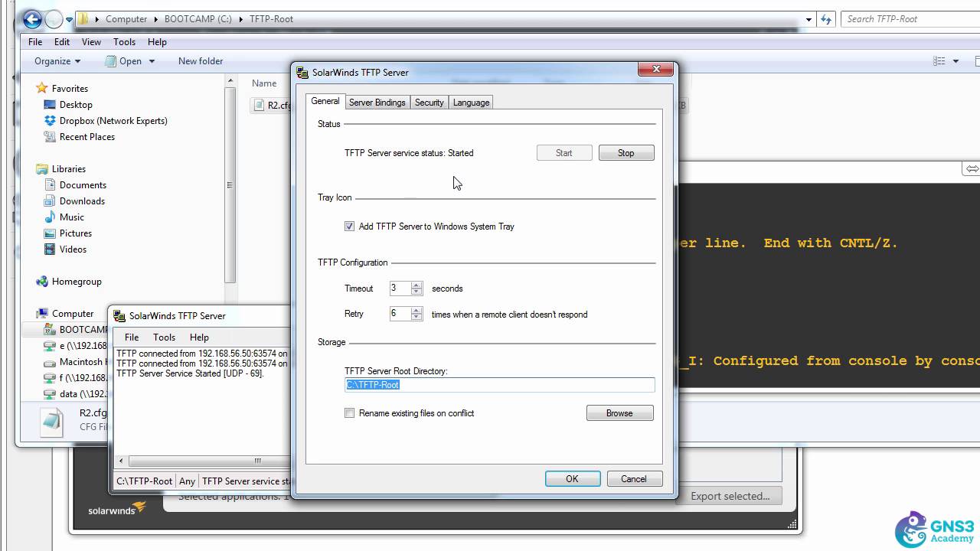Viewport: 980px width, 551px height.
Task: Stop the TFTP Server service
Action: (626, 153)
